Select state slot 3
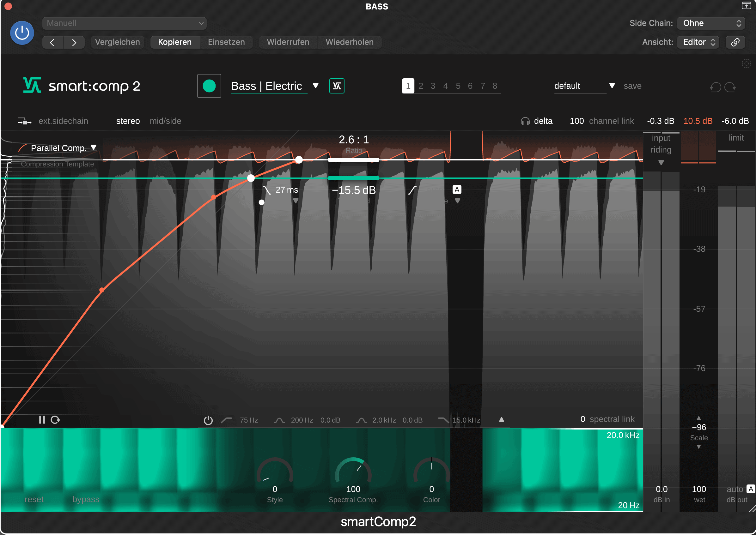 [x=433, y=86]
